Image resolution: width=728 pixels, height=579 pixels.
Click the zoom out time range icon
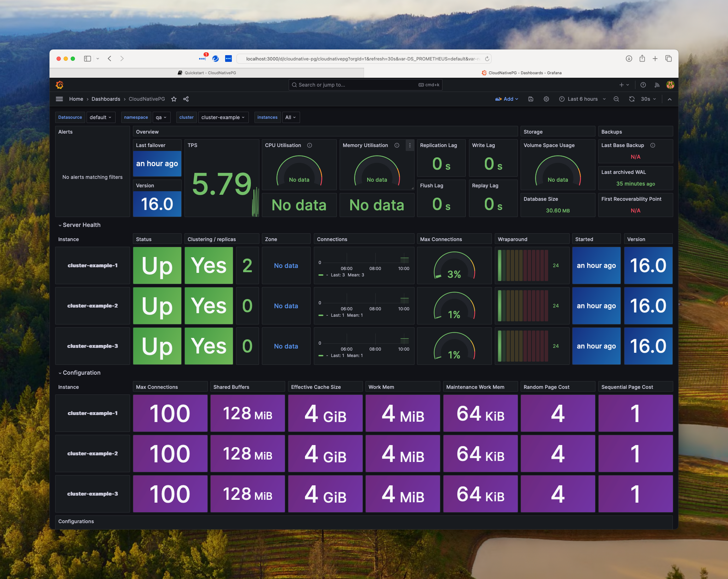tap(616, 99)
